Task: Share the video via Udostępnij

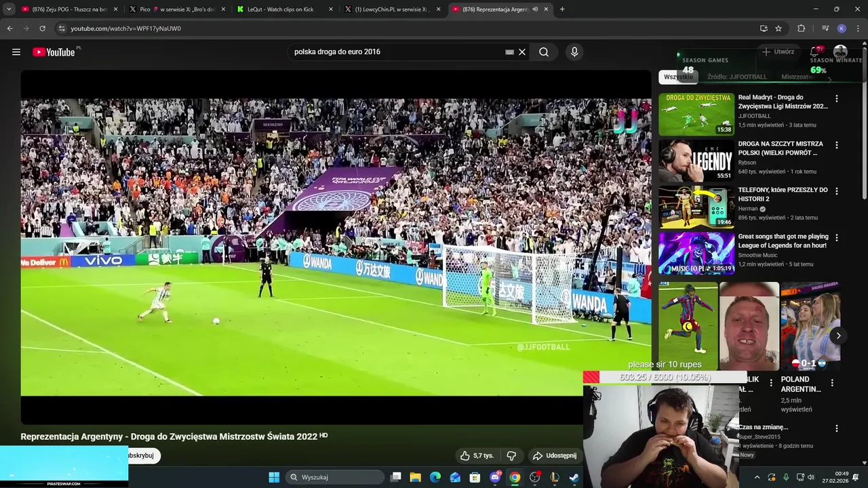Action: pos(555,456)
